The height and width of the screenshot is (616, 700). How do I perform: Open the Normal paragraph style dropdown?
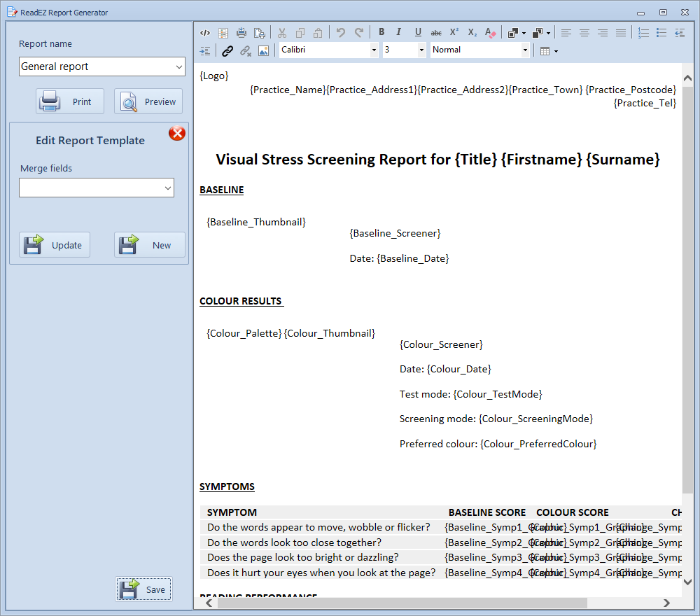[525, 50]
